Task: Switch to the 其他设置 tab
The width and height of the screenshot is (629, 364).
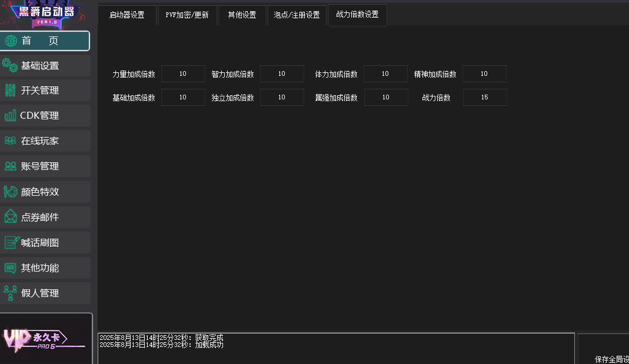Action: click(242, 15)
